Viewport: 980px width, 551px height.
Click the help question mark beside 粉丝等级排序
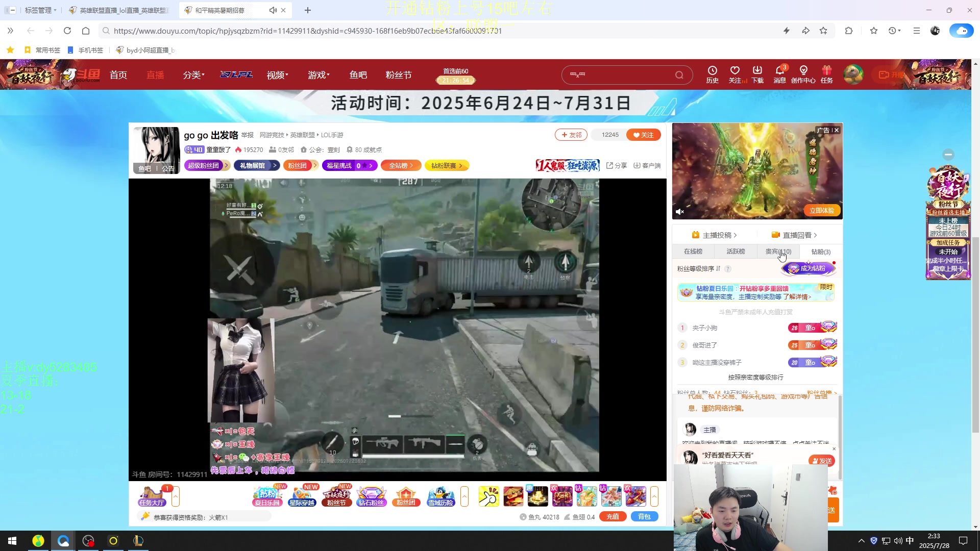(728, 269)
